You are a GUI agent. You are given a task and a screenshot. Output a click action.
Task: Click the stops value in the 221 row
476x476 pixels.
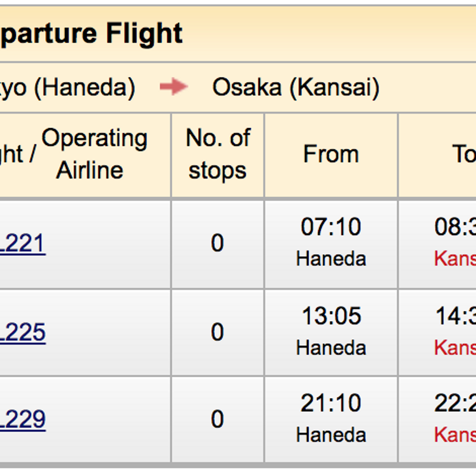tap(217, 243)
